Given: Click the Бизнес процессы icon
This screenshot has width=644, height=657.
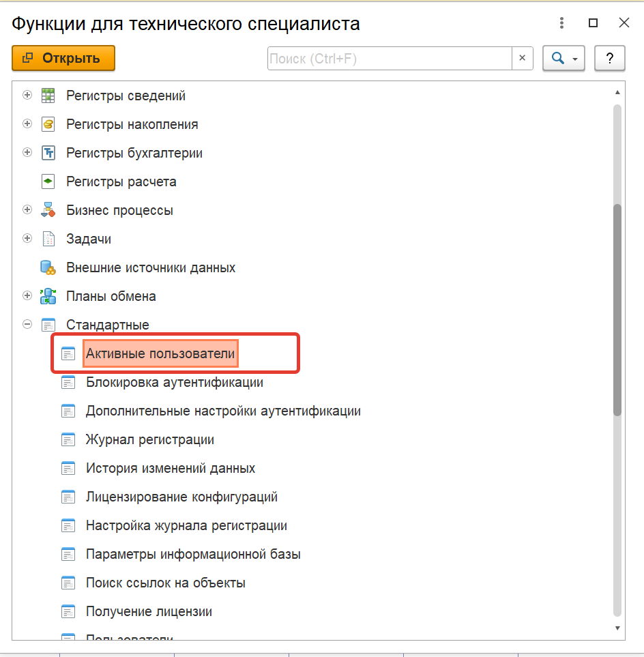Looking at the screenshot, I should point(48,210).
